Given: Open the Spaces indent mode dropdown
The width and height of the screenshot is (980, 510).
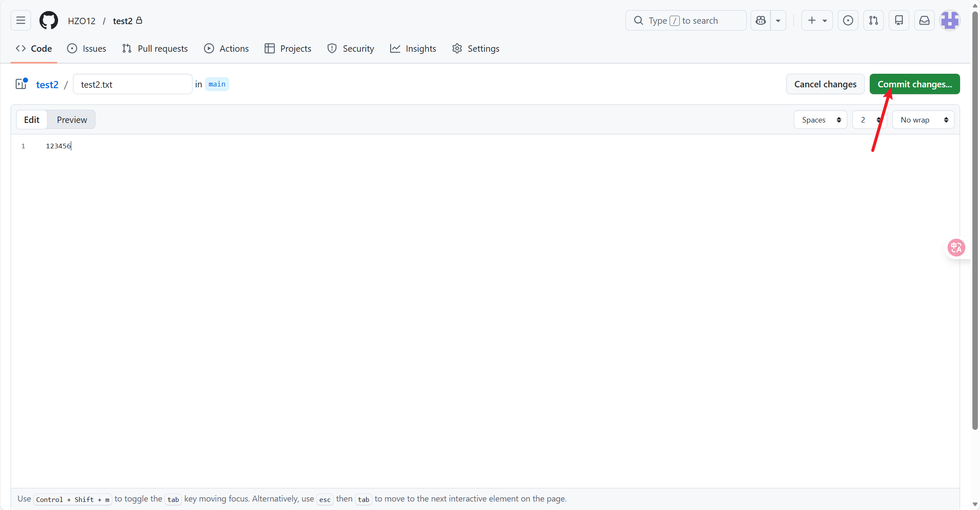Looking at the screenshot, I should point(820,120).
